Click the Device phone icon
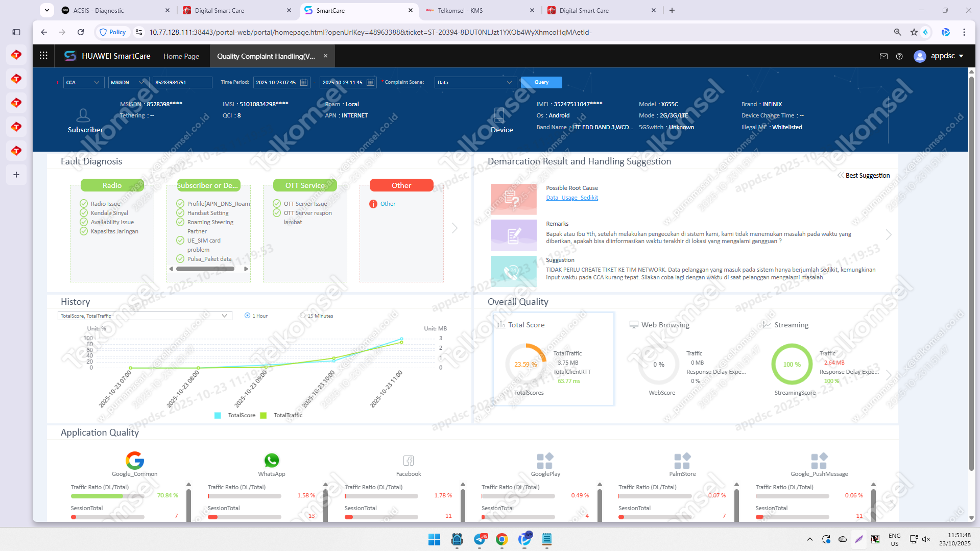The width and height of the screenshot is (980, 551). click(x=499, y=115)
